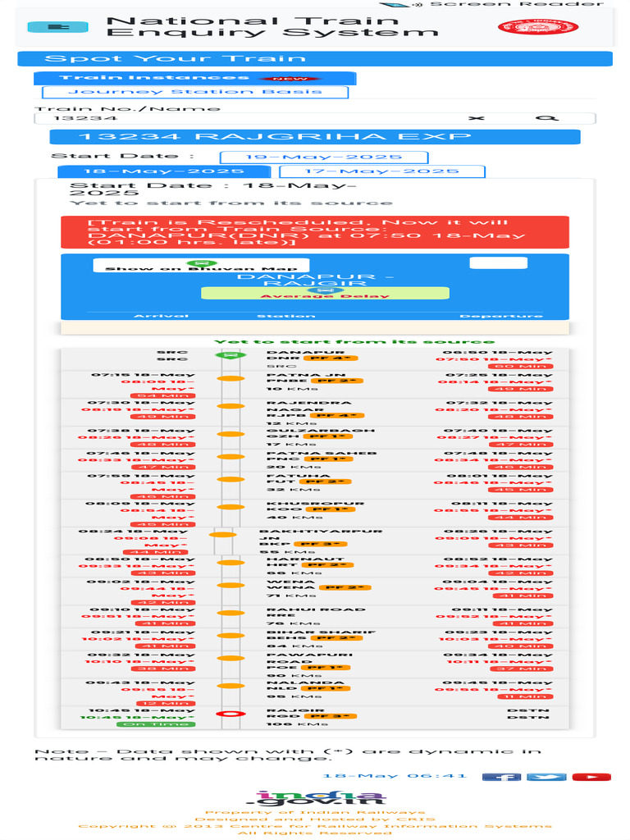Expand the 13234 RAJGRIHA EXP header
Image resolution: width=630 pixels, height=840 pixels.
[x=315, y=137]
